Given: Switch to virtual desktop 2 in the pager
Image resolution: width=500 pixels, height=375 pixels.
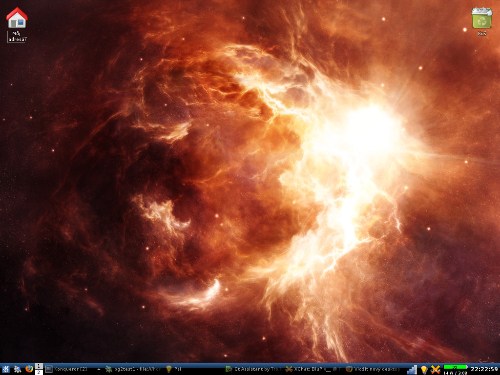Looking at the screenshot, I should pyautogui.click(x=39, y=372).
